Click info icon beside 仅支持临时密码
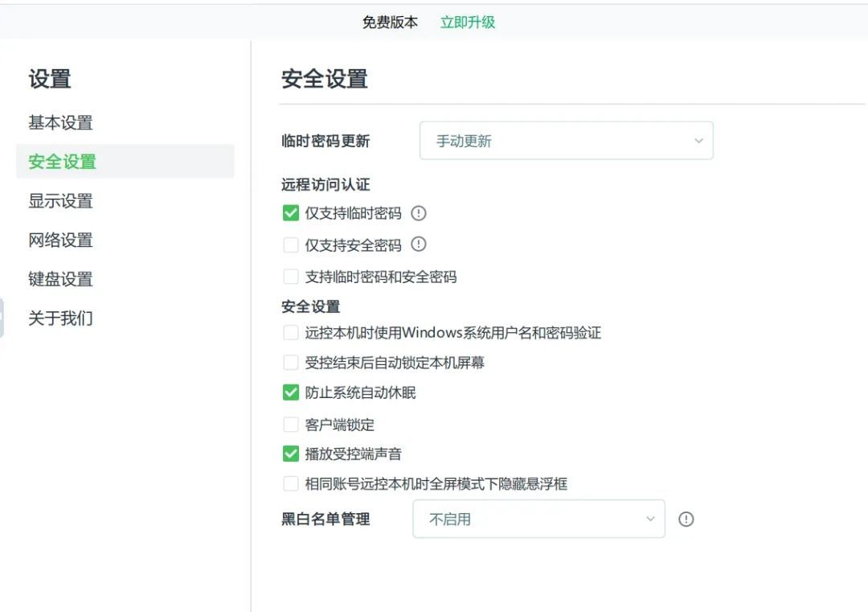This screenshot has height=612, width=868. tap(419, 213)
